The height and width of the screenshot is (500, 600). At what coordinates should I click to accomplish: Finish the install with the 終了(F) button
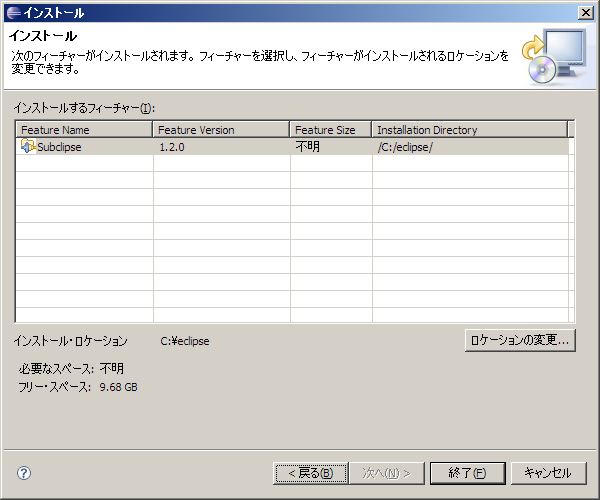pos(467,472)
